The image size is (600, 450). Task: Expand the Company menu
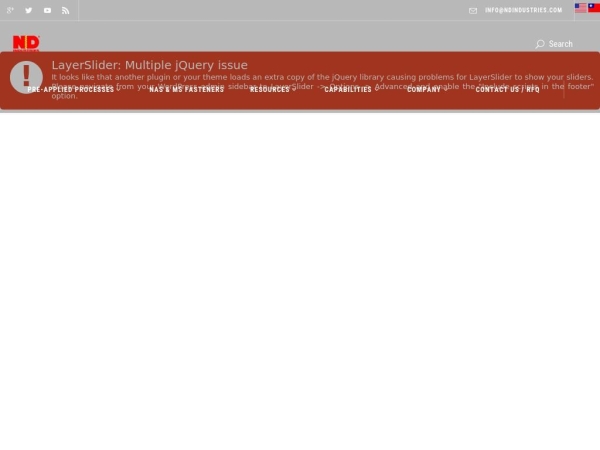[x=426, y=90]
